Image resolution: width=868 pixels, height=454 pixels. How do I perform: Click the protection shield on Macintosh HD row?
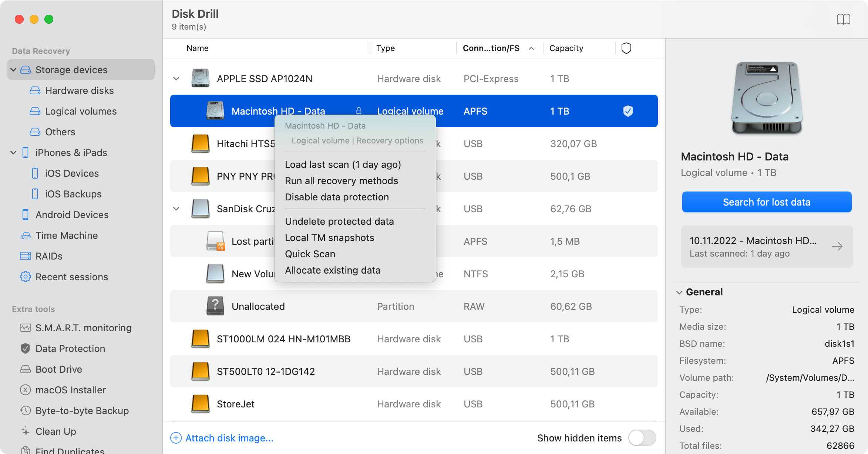click(x=628, y=111)
